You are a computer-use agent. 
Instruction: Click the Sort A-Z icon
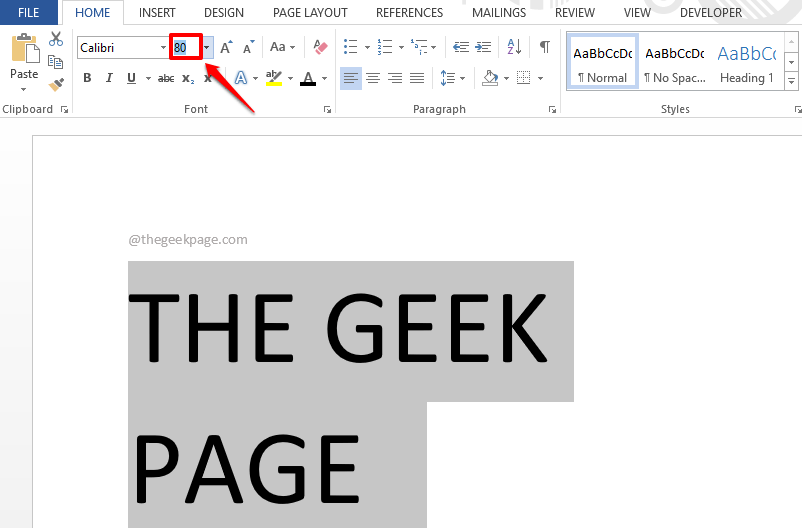514,47
